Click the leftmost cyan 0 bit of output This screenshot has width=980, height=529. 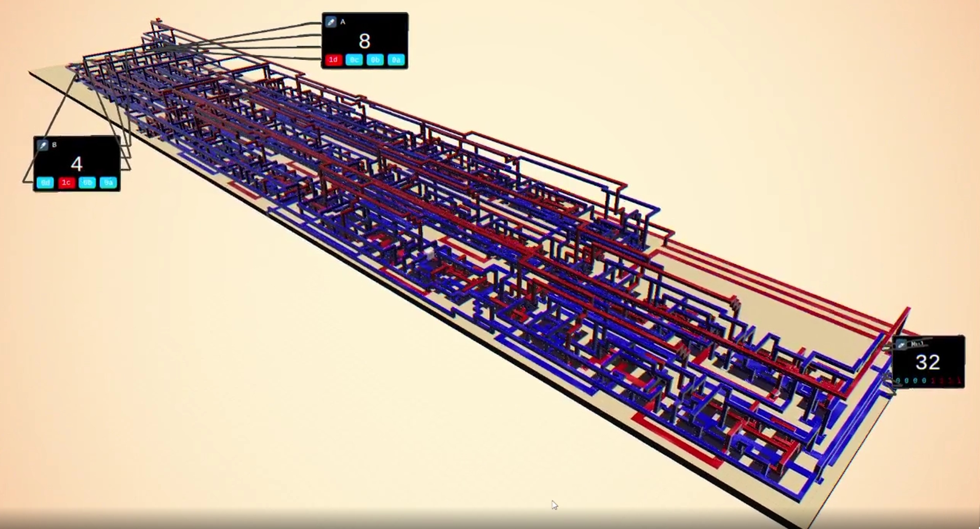898,381
